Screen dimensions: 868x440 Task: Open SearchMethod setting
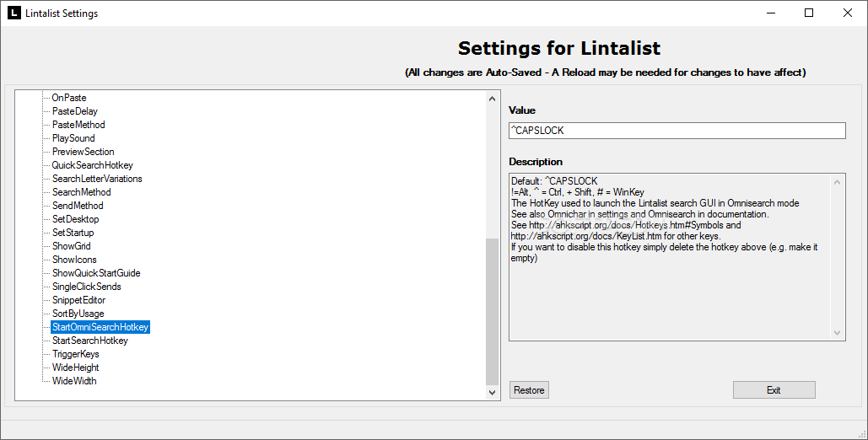[81, 192]
